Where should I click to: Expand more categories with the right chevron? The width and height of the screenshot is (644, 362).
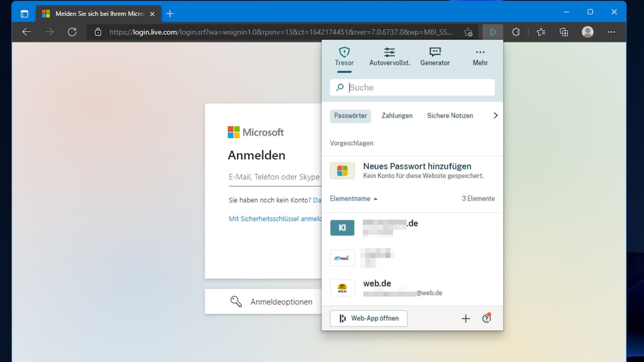click(495, 115)
